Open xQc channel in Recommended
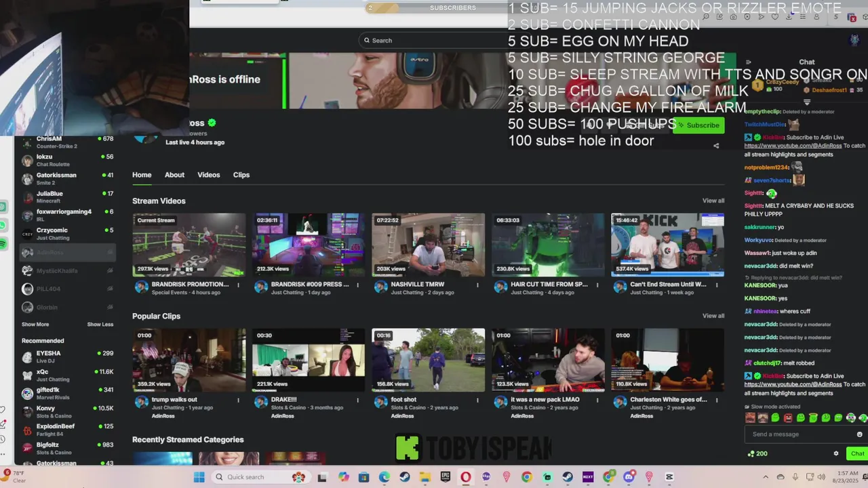868x488 pixels. pos(68,375)
